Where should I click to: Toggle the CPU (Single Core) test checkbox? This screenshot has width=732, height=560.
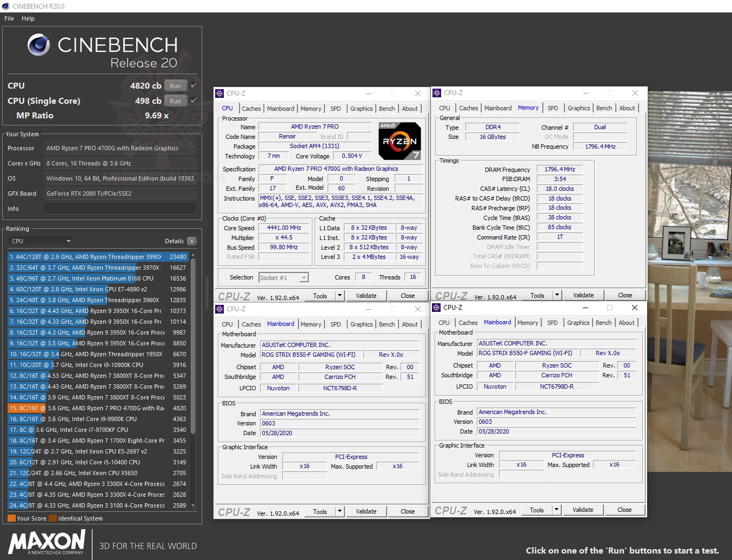(194, 100)
